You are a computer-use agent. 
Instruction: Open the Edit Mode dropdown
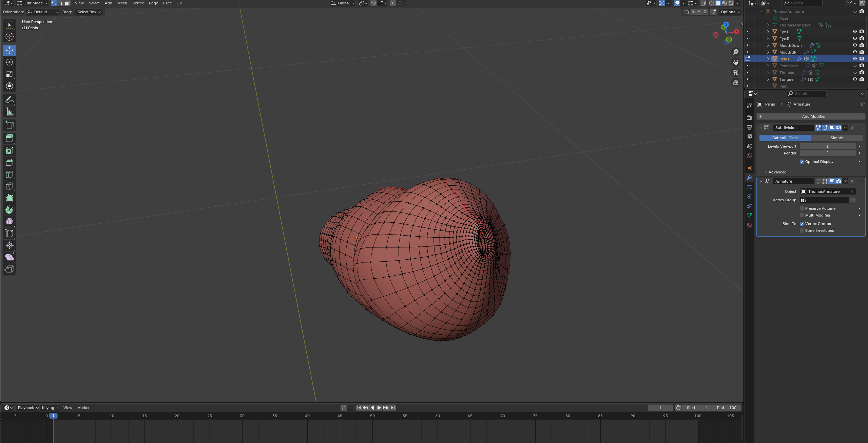33,3
